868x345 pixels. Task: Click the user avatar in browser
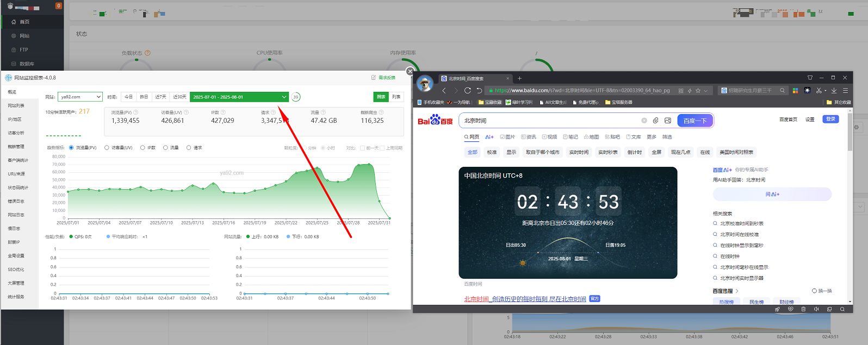pyautogui.click(x=425, y=84)
